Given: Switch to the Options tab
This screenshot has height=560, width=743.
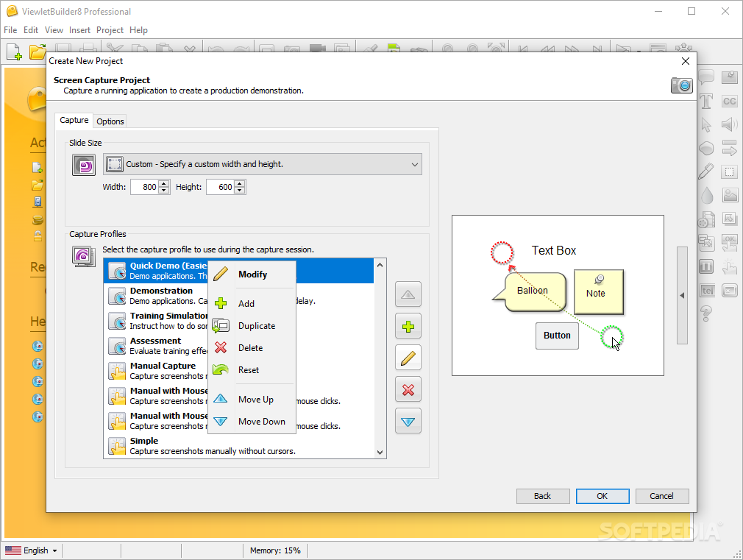Looking at the screenshot, I should pyautogui.click(x=110, y=121).
